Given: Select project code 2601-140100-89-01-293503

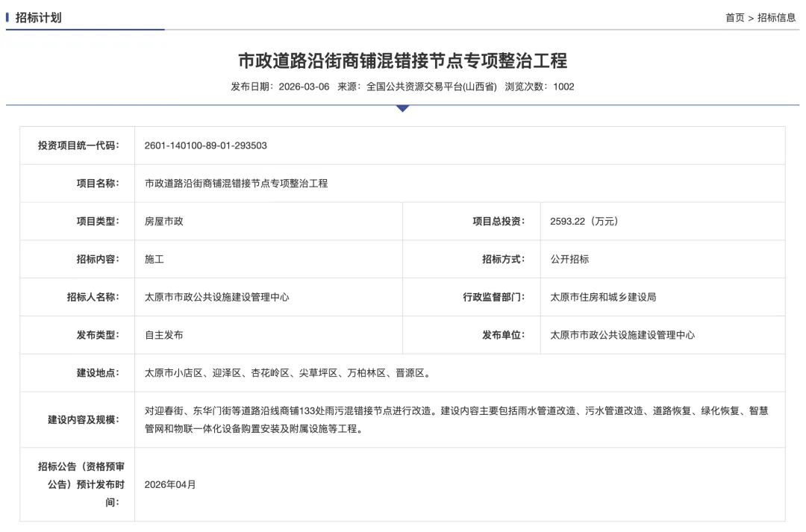Looking at the screenshot, I should [x=206, y=146].
